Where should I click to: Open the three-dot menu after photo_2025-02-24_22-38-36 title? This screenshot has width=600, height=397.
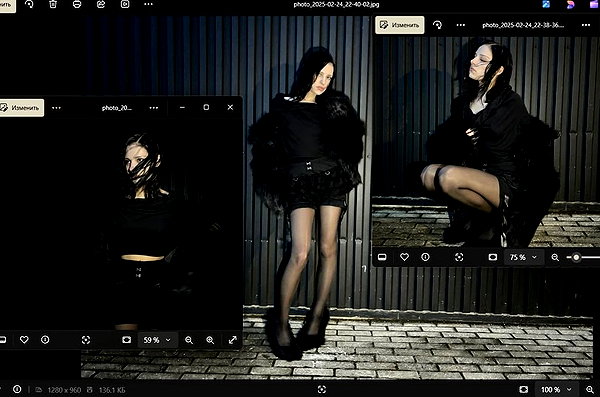(586, 25)
